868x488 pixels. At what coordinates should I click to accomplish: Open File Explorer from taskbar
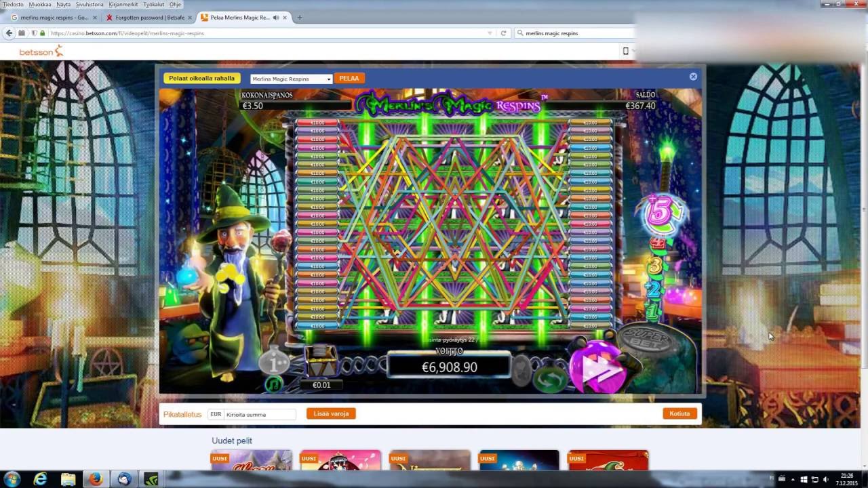point(68,479)
